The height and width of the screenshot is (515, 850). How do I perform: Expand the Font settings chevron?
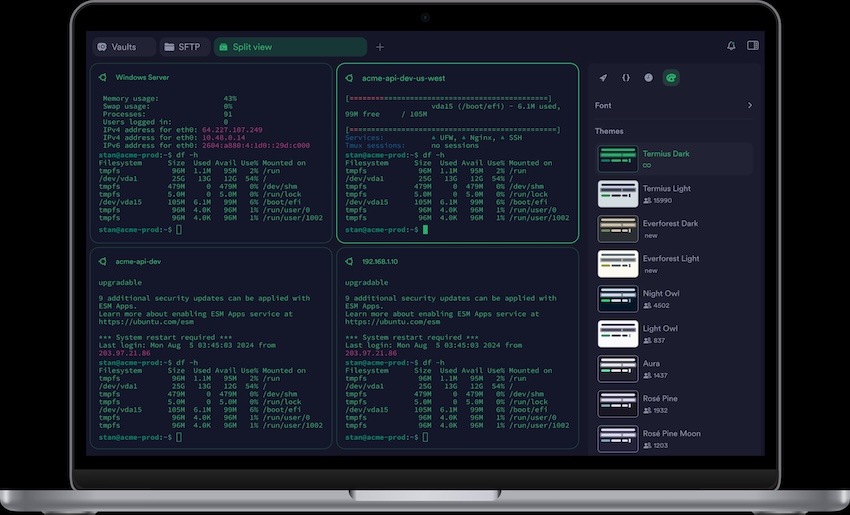coord(750,105)
